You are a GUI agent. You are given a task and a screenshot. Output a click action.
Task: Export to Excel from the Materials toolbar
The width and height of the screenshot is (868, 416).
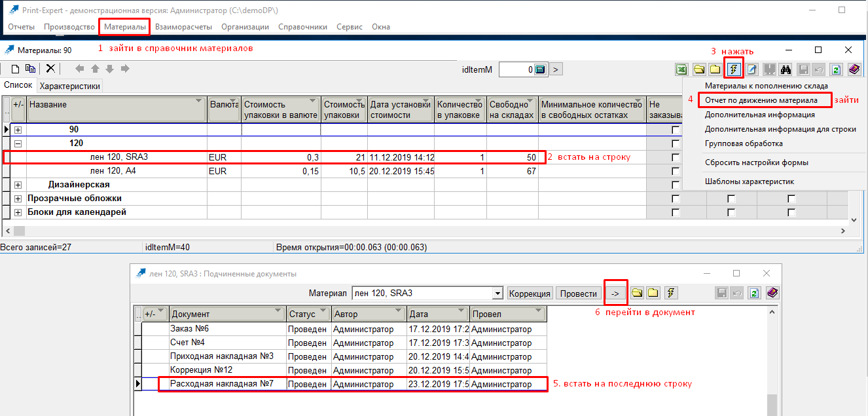(681, 69)
